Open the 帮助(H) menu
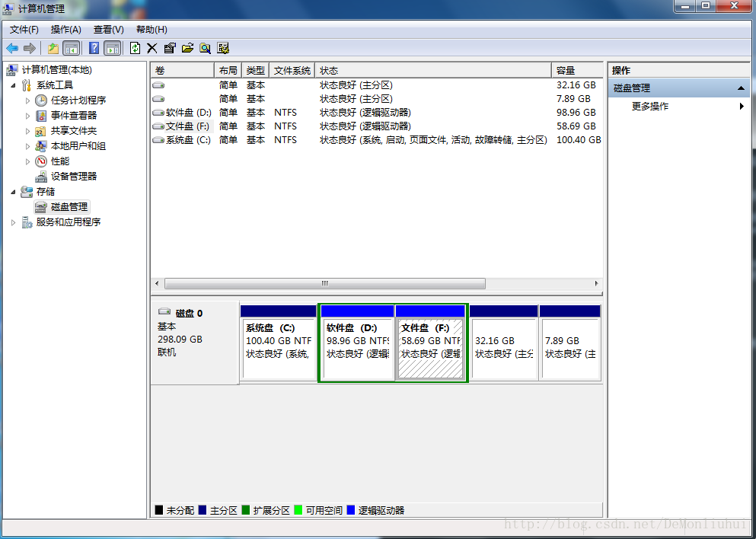Image resolution: width=756 pixels, height=539 pixels. tap(152, 30)
